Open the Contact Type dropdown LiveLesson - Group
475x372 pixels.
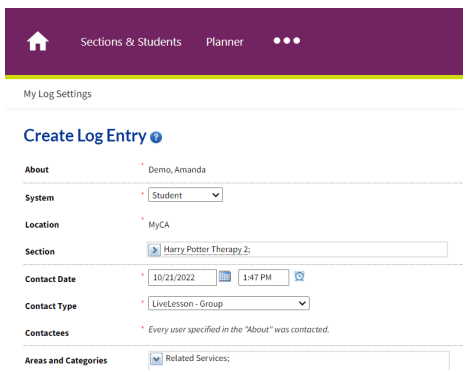[x=229, y=303]
